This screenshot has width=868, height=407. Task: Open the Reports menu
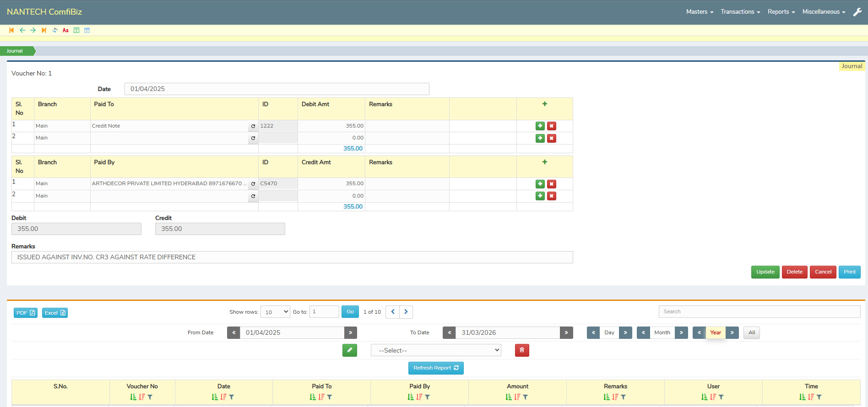(781, 12)
